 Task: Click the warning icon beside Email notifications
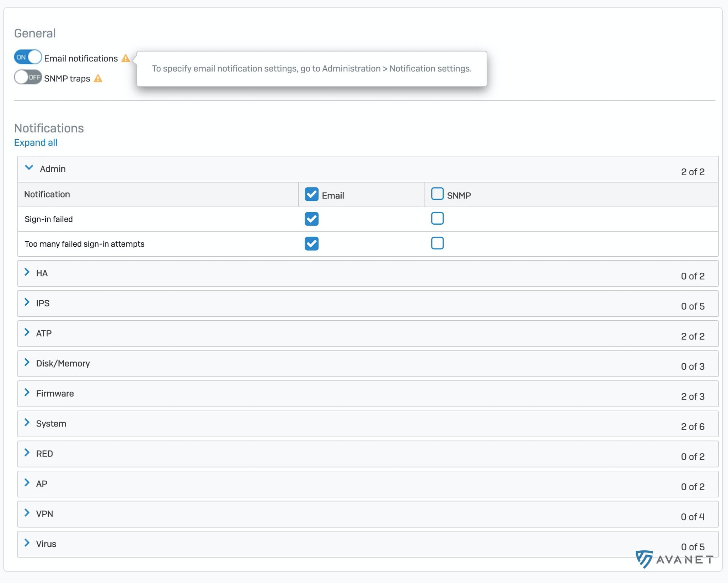[x=125, y=58]
